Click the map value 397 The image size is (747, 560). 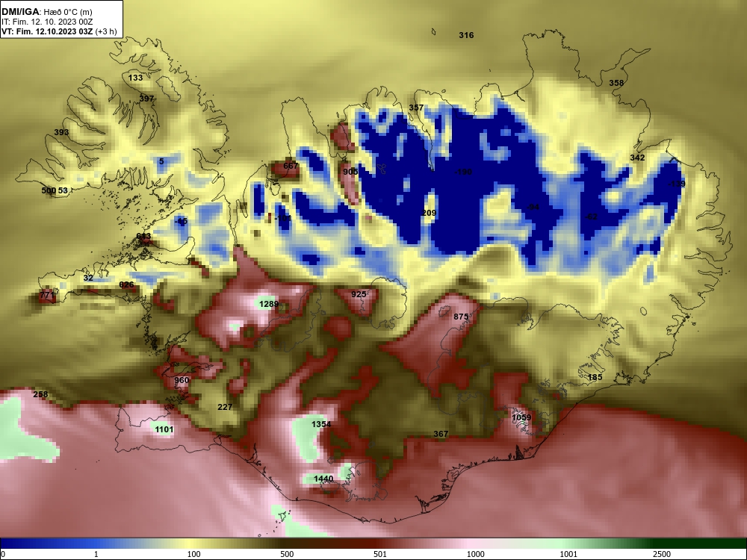point(146,99)
